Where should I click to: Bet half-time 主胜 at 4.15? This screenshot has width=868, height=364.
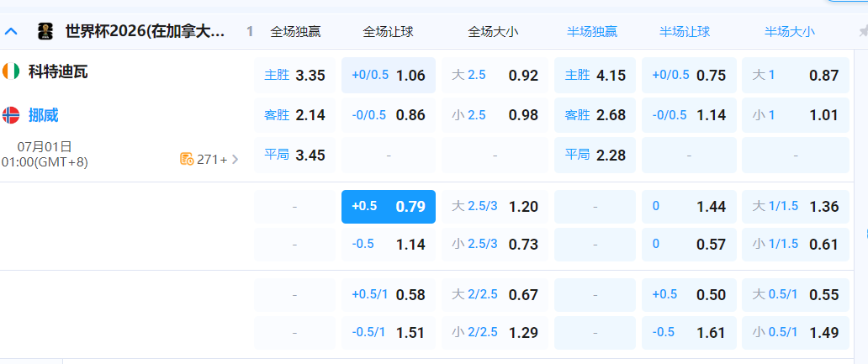pyautogui.click(x=595, y=75)
